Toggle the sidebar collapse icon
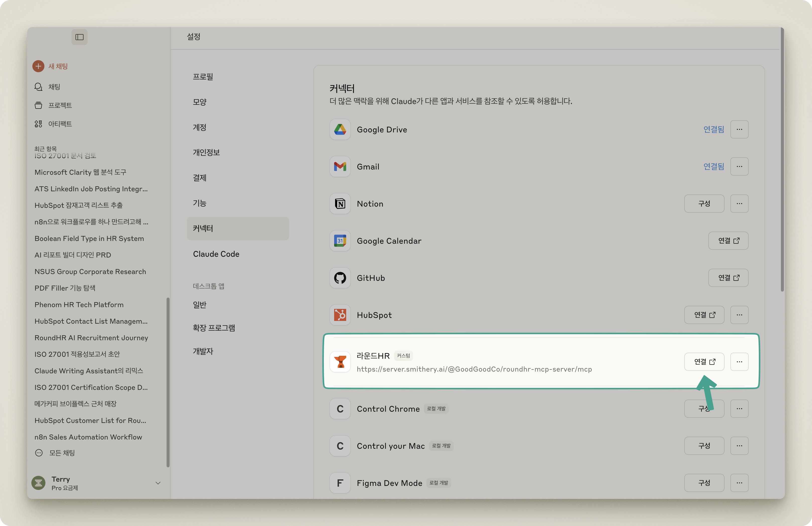812x526 pixels. (79, 37)
